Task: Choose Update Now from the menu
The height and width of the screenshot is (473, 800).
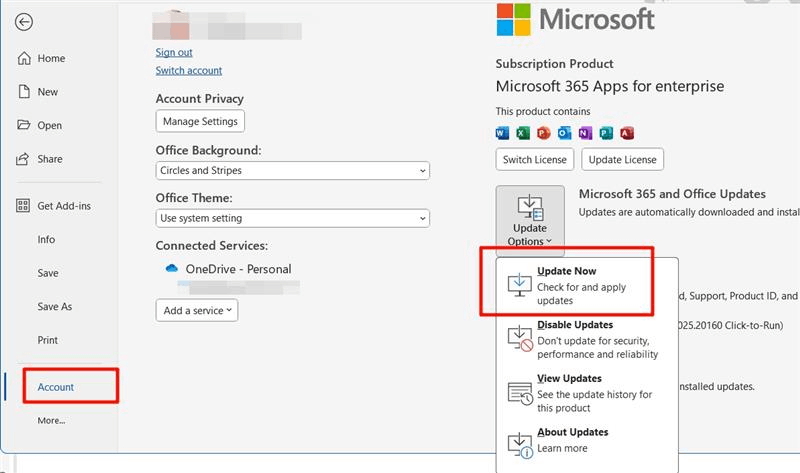Action: [x=587, y=285]
